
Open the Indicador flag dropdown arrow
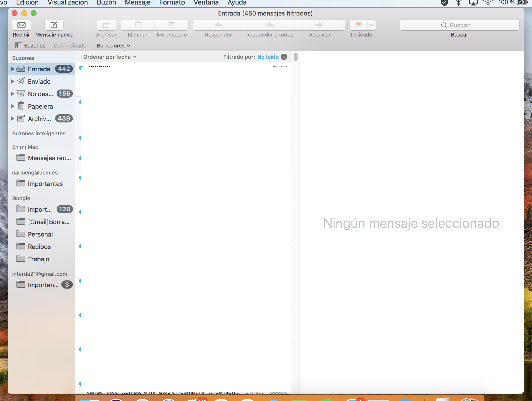[371, 25]
